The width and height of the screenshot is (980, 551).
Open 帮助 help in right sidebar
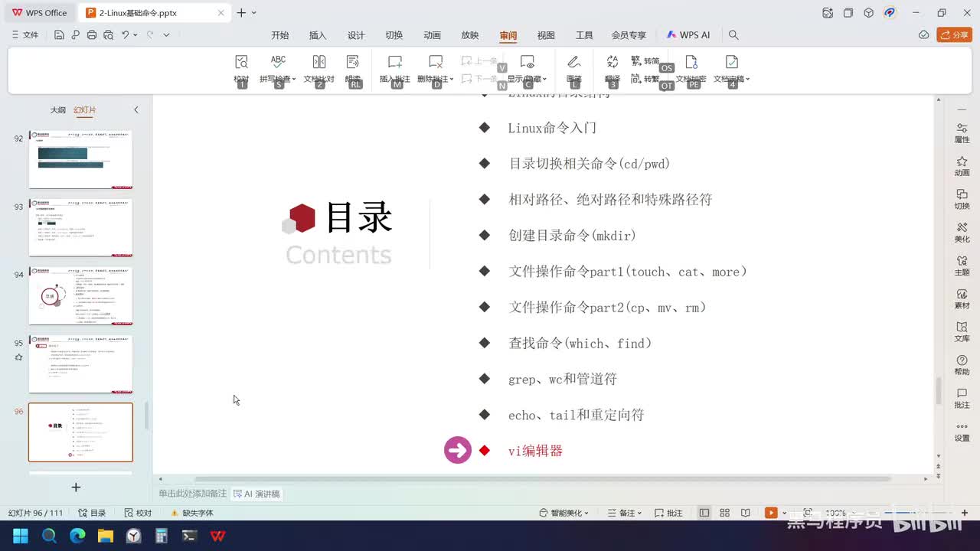962,365
